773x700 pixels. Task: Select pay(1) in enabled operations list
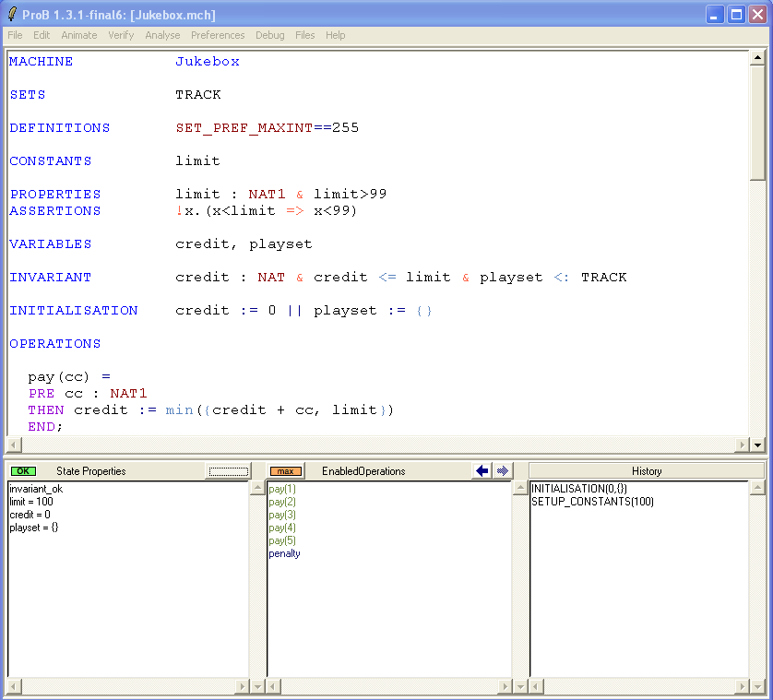tap(282, 489)
